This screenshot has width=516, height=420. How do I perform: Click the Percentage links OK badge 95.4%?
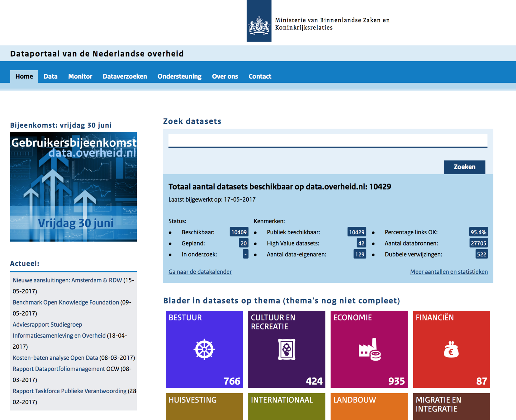coord(478,232)
